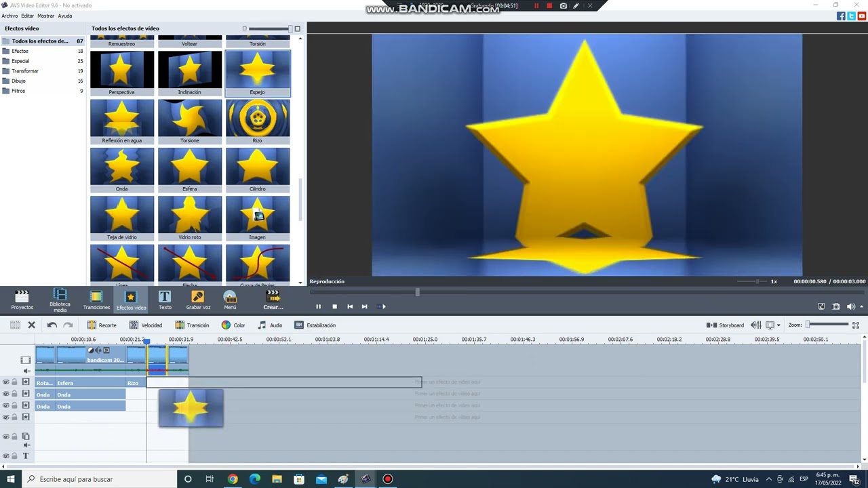Open Grabar voz recorder
868x488 pixels.
(x=198, y=300)
